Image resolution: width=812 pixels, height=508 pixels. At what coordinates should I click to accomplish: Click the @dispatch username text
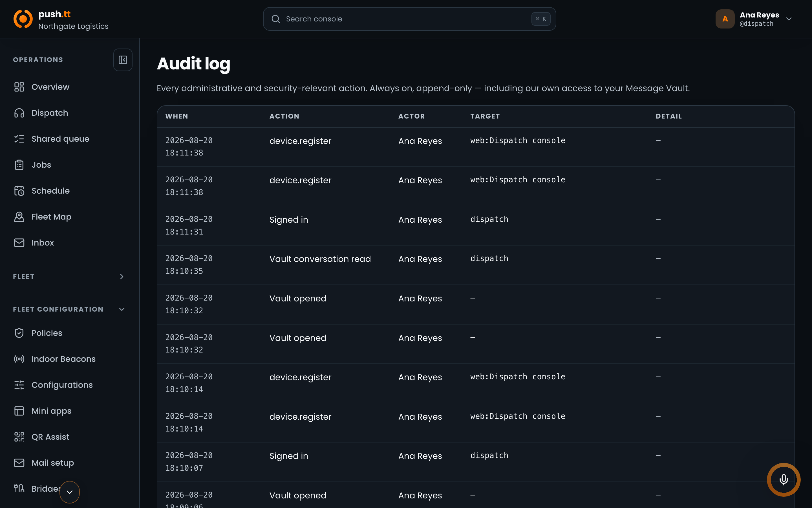(756, 24)
